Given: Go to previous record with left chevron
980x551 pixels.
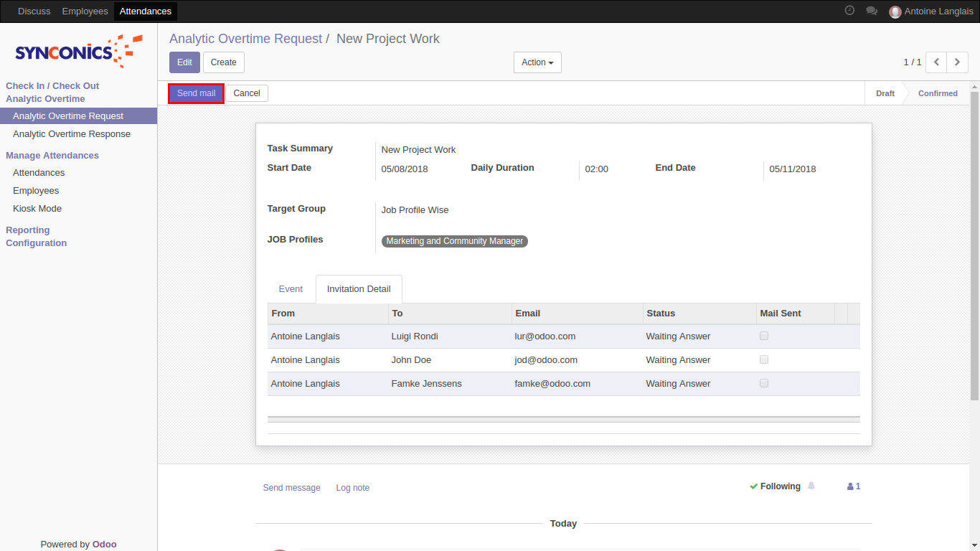Looking at the screenshot, I should (936, 62).
